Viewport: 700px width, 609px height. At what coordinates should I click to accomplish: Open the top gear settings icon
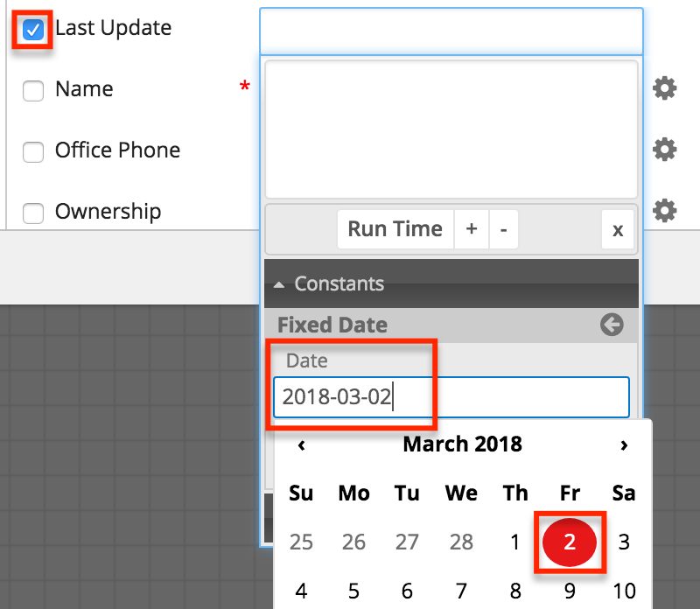coord(664,87)
